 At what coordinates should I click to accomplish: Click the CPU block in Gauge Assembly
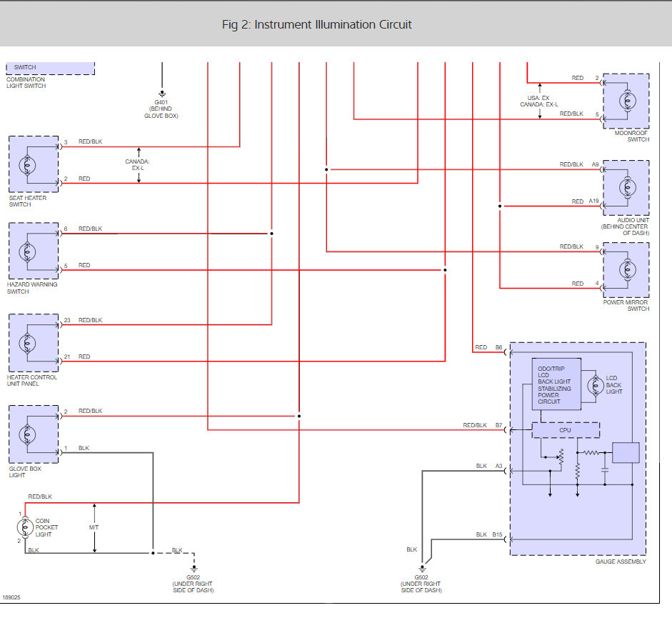pos(566,429)
